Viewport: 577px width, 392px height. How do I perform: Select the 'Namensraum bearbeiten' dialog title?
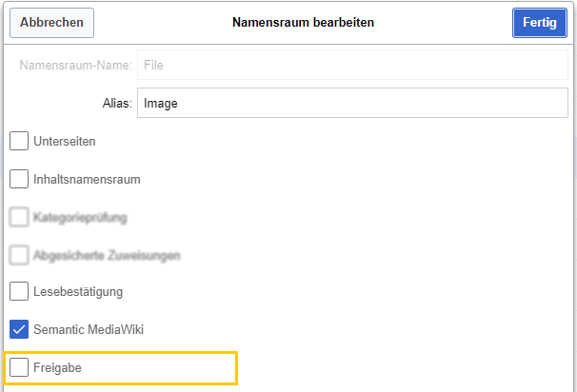[x=303, y=23]
